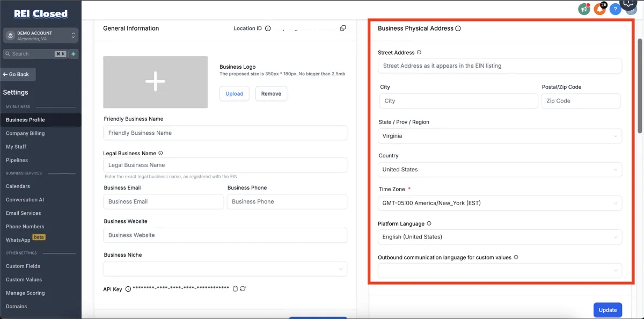
Task: Click the green lightning bolt quick action icon
Action: pyautogui.click(x=74, y=54)
